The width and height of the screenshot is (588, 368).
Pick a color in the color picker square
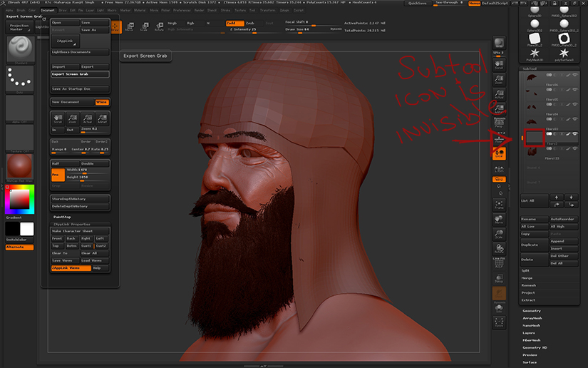19,199
